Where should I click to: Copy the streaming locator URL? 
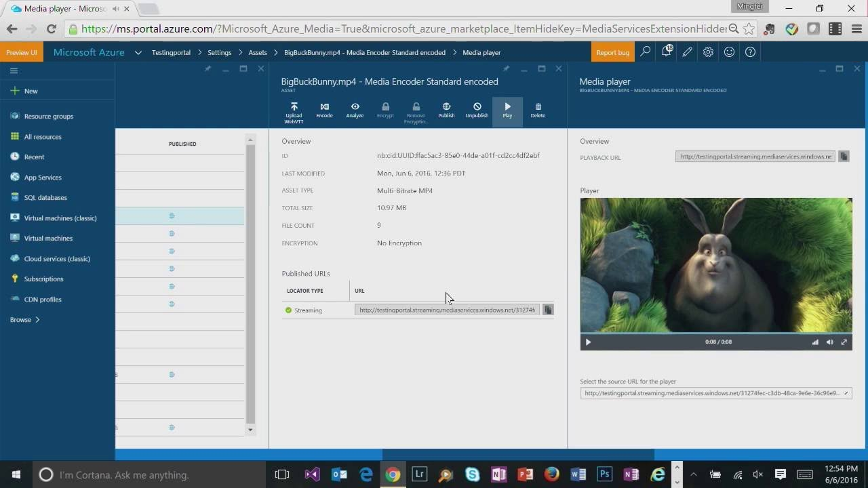click(548, 310)
